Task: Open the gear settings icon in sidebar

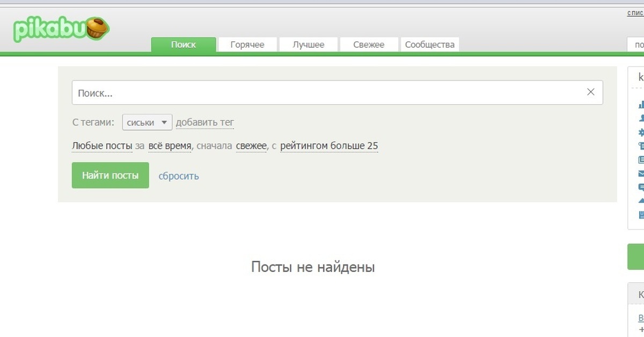Action: click(x=641, y=133)
